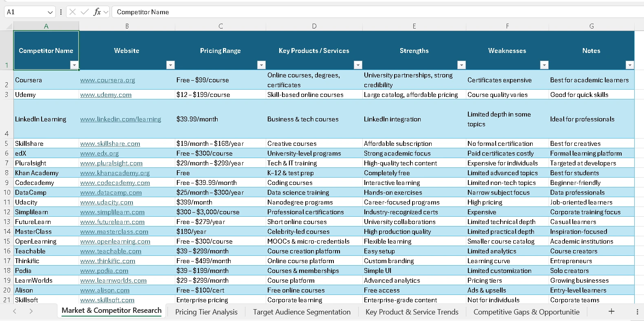Expand the formula bar chevron
The image size is (644, 321).
(x=106, y=12)
